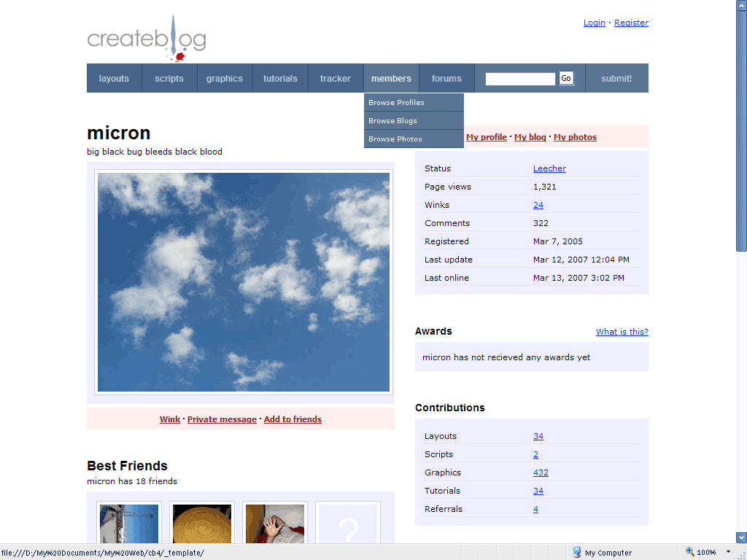Click the Register link
Screen dimensions: 747x560
631,23
